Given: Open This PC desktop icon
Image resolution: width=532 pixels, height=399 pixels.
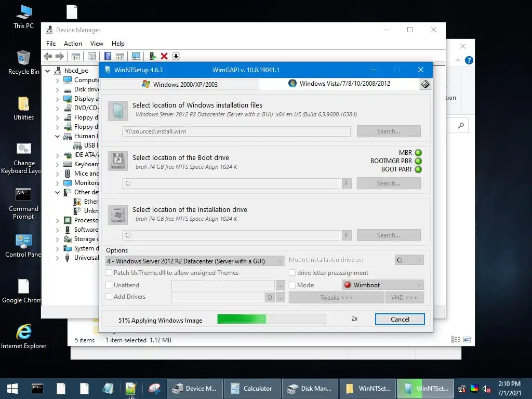Looking at the screenshot, I should [23, 17].
